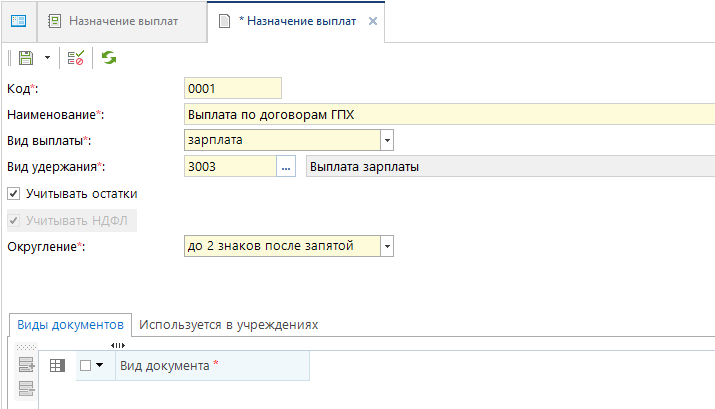Click the Округление label
Screen dimensions: 715x409
click(x=46, y=247)
